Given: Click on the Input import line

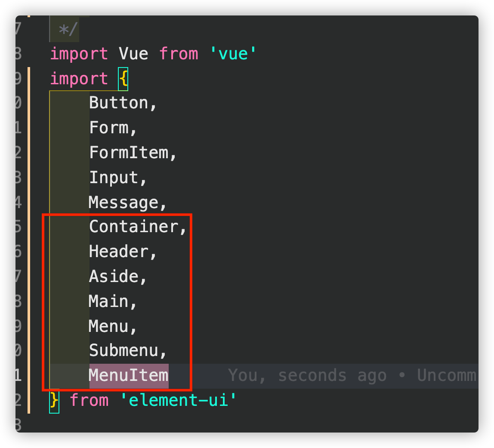Looking at the screenshot, I should (x=114, y=178).
